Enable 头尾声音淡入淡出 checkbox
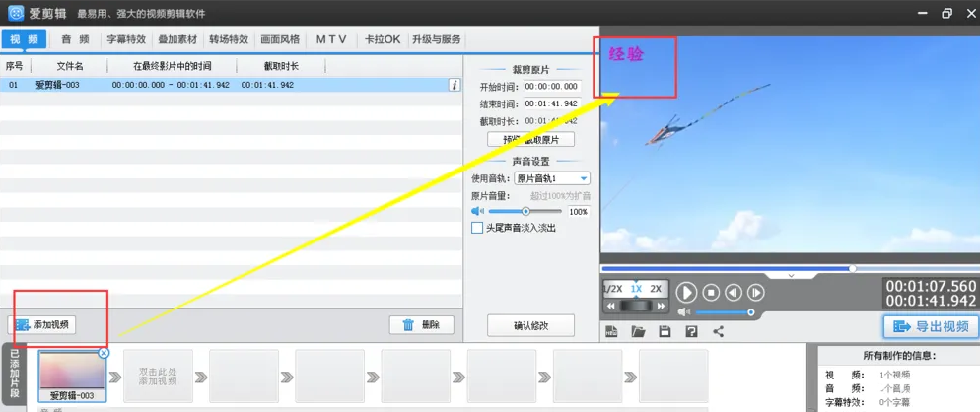Viewport: 980px width, 412px height. coord(477,229)
